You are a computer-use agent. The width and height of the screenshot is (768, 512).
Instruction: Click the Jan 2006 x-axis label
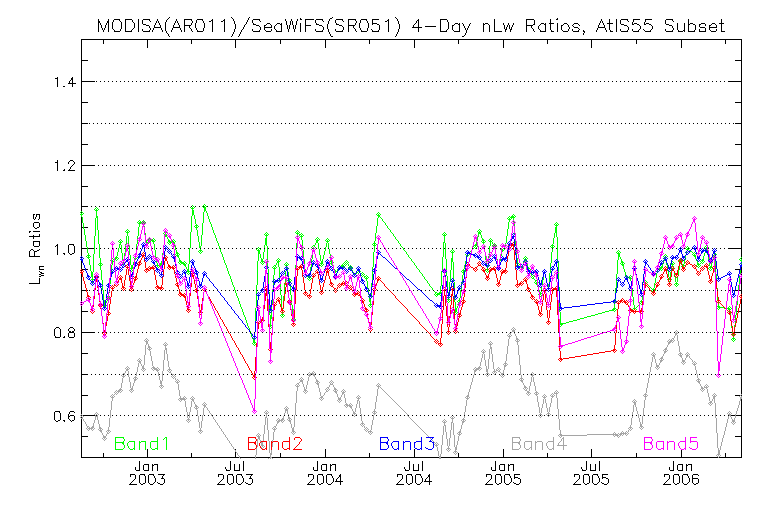[681, 473]
